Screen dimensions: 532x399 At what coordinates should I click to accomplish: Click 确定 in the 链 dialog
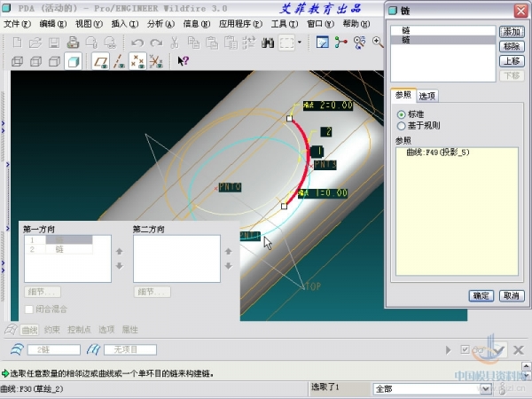click(481, 296)
